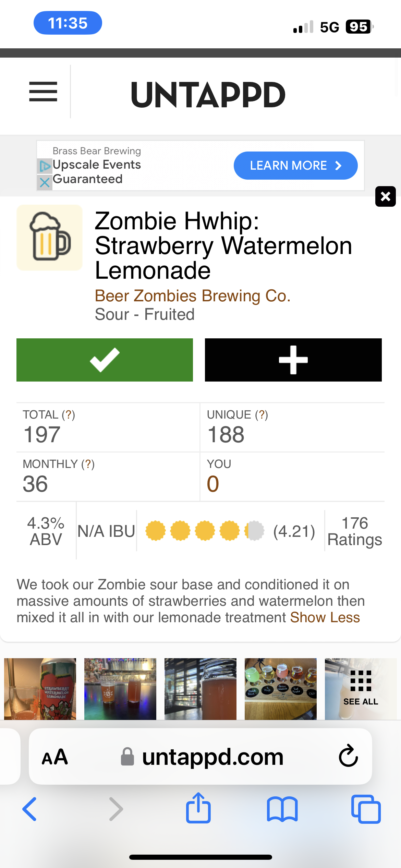Tap the star rating caps
This screenshot has width=401, height=868.
[205, 531]
